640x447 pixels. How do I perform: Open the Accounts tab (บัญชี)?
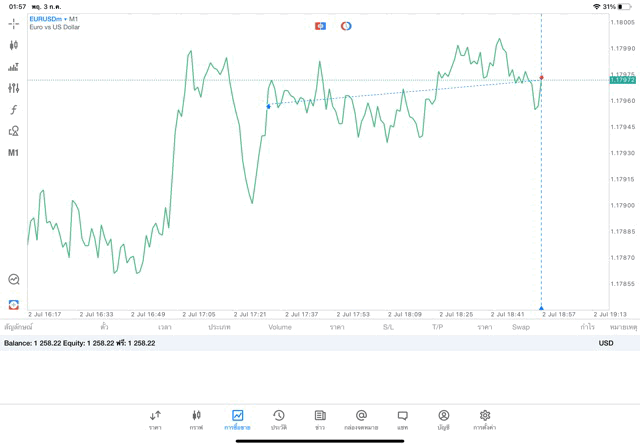click(443, 420)
